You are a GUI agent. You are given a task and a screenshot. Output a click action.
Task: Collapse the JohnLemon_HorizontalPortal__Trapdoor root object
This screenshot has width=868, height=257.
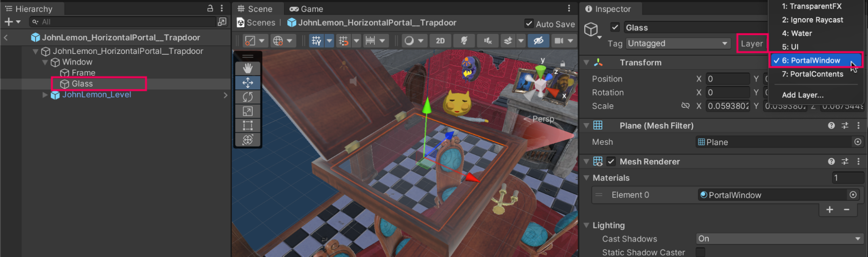tap(36, 51)
